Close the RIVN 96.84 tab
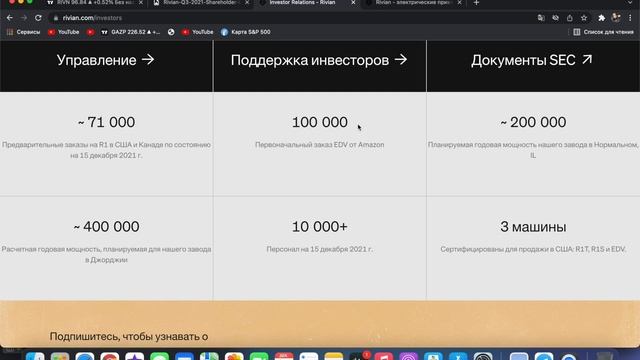640x360 pixels. [141, 3]
